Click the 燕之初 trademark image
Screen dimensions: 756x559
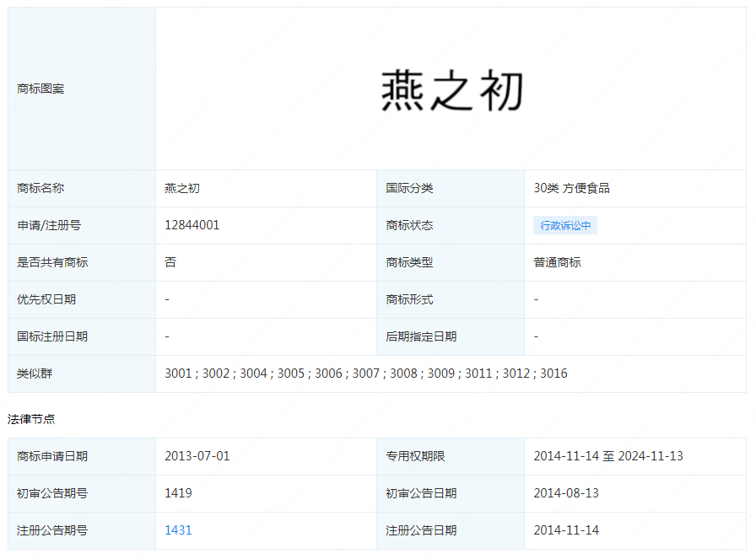pyautogui.click(x=451, y=90)
